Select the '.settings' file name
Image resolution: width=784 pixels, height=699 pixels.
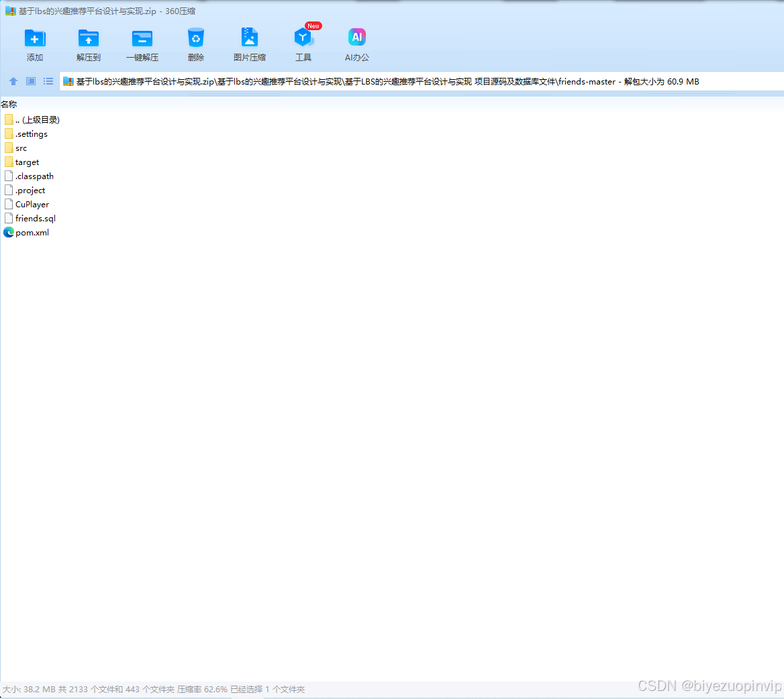tap(32, 134)
